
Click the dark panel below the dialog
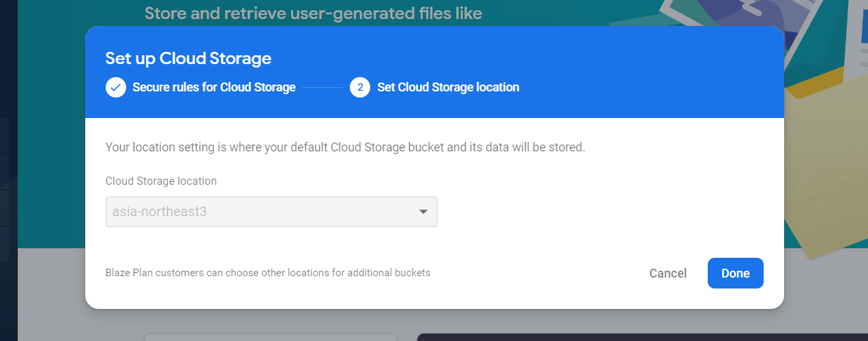[x=642, y=337]
